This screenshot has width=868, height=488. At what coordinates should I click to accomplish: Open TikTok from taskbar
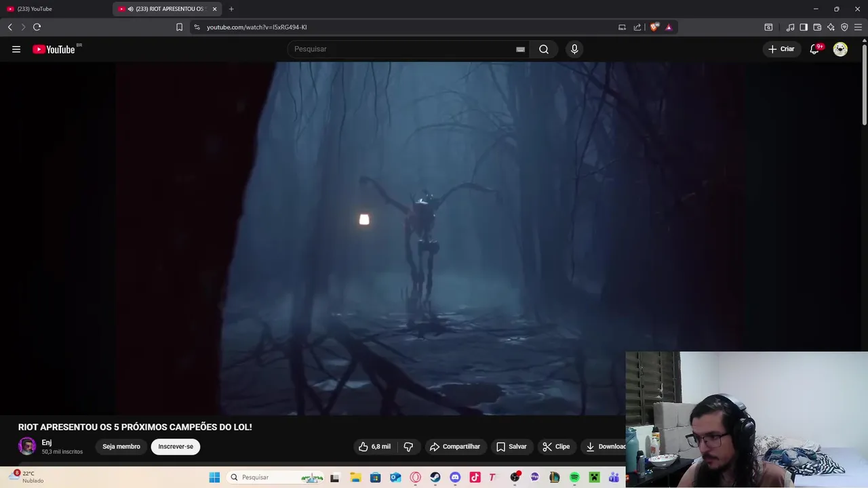pyautogui.click(x=475, y=477)
